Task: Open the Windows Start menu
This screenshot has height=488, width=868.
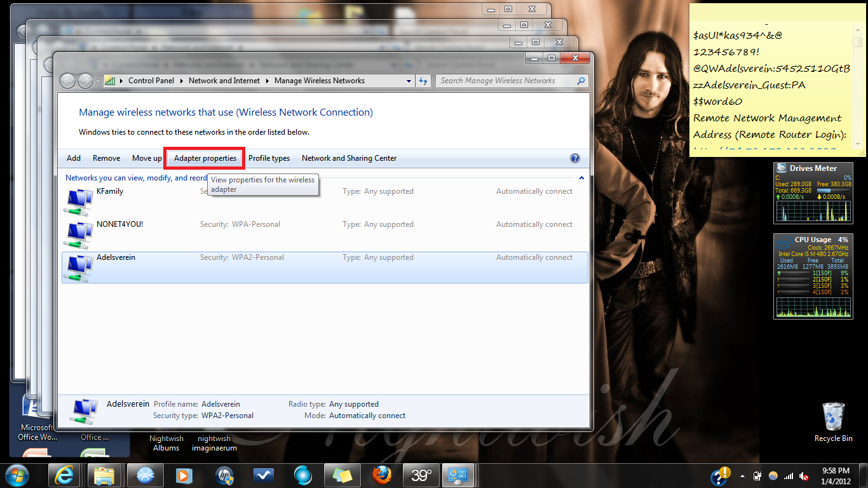Action: [x=17, y=475]
